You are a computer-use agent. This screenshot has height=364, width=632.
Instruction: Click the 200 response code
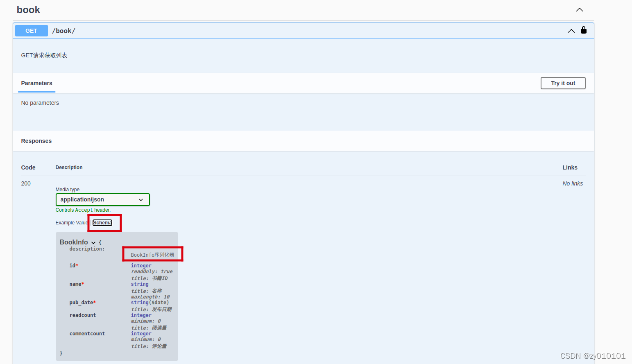pos(26,183)
